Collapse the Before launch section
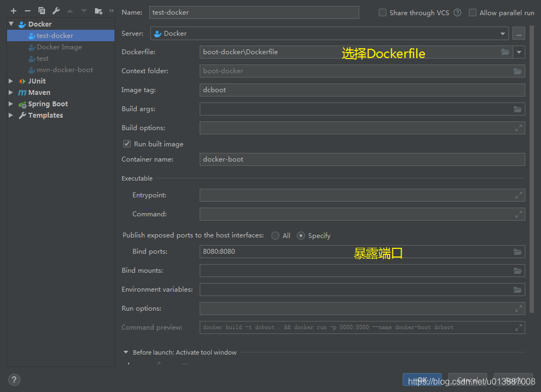 [126, 352]
